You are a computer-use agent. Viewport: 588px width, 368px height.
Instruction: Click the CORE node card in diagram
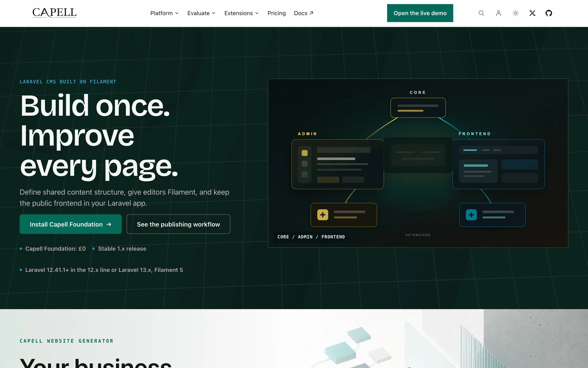[418, 108]
